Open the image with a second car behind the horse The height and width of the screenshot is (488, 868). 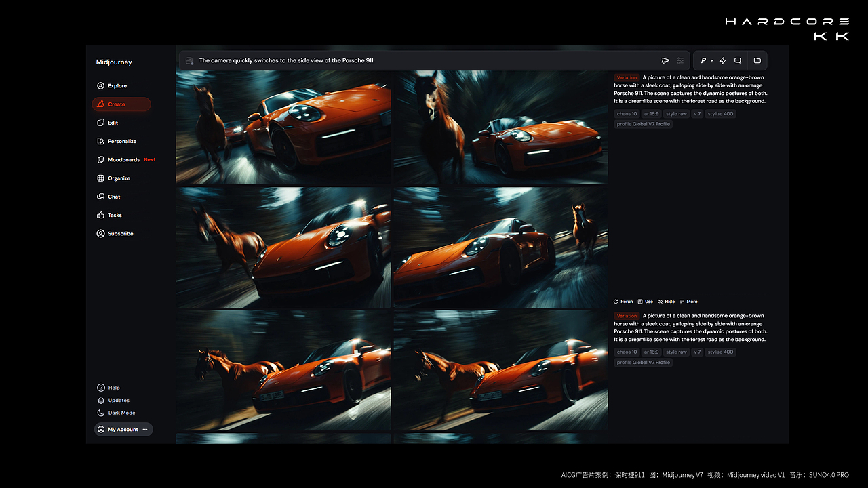point(283,127)
